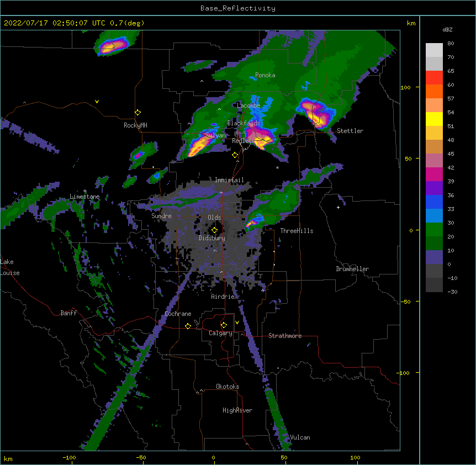This screenshot has width=476, height=465.
Task: Click the Cochrane city label
Action: point(178,314)
